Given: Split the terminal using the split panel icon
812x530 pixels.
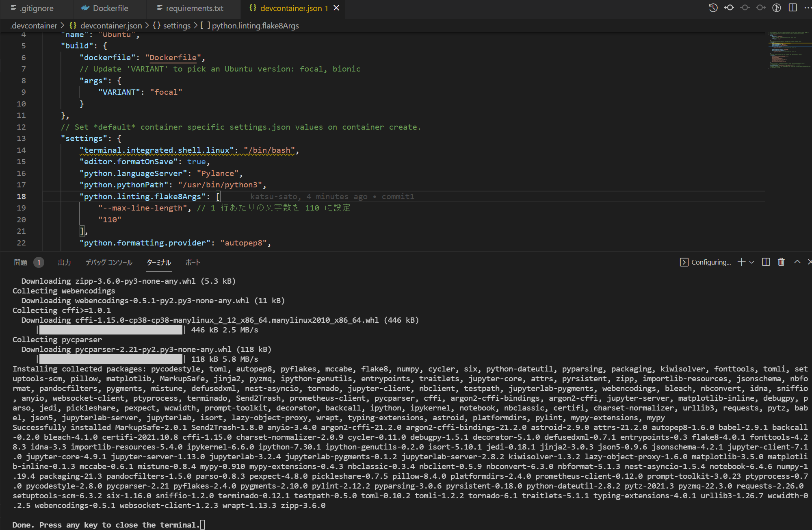Looking at the screenshot, I should pos(766,262).
